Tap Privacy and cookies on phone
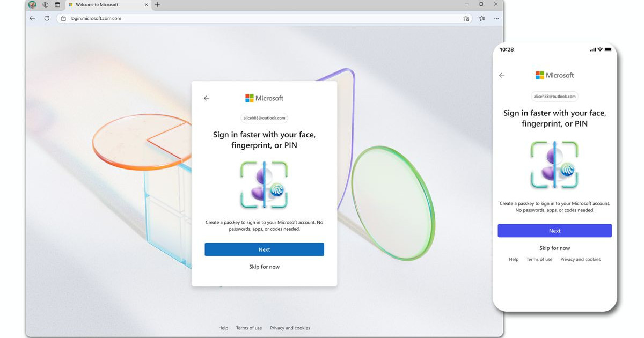644x338 pixels. (580, 259)
